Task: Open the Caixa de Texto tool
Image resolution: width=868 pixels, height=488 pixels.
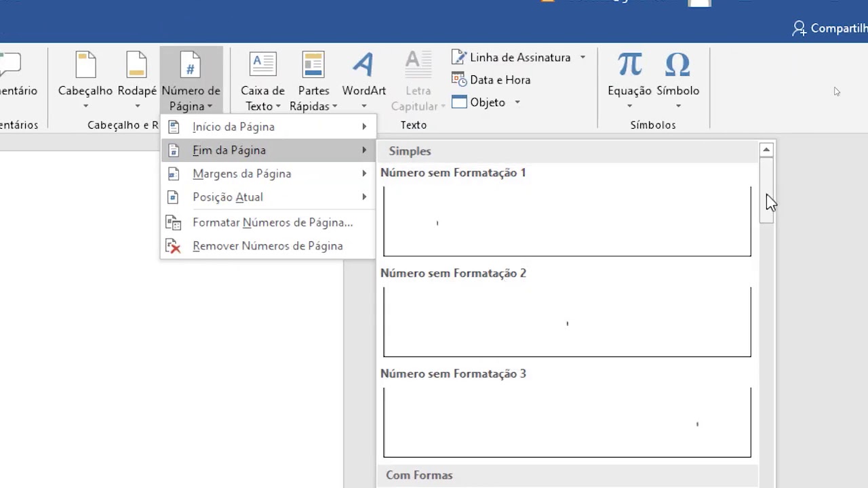Action: coord(262,66)
